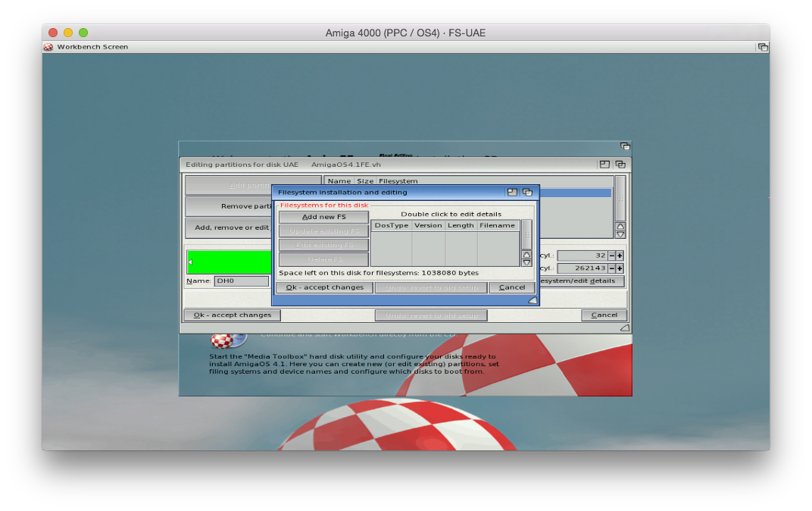Click depth gadget of the installation CD window
812x511 pixels.
coord(625,146)
